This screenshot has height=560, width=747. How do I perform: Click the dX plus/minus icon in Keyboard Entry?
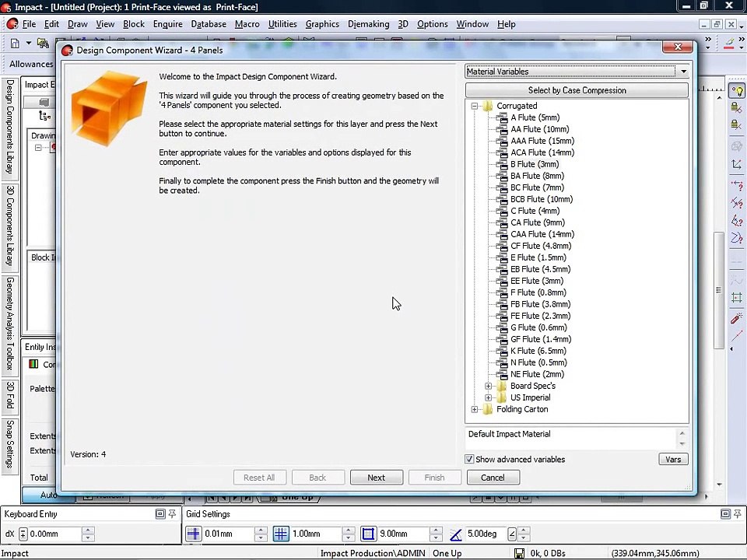point(23,534)
